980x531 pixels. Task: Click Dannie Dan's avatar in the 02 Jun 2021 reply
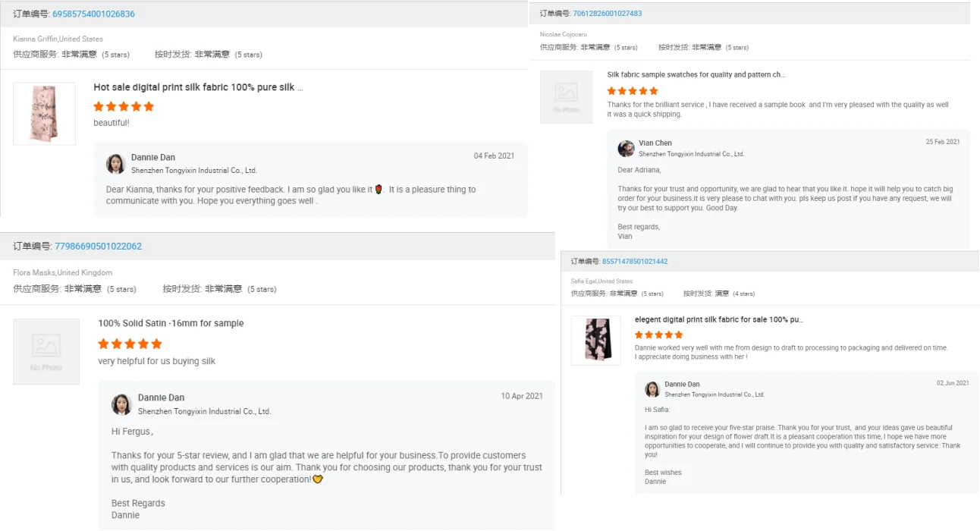652,389
